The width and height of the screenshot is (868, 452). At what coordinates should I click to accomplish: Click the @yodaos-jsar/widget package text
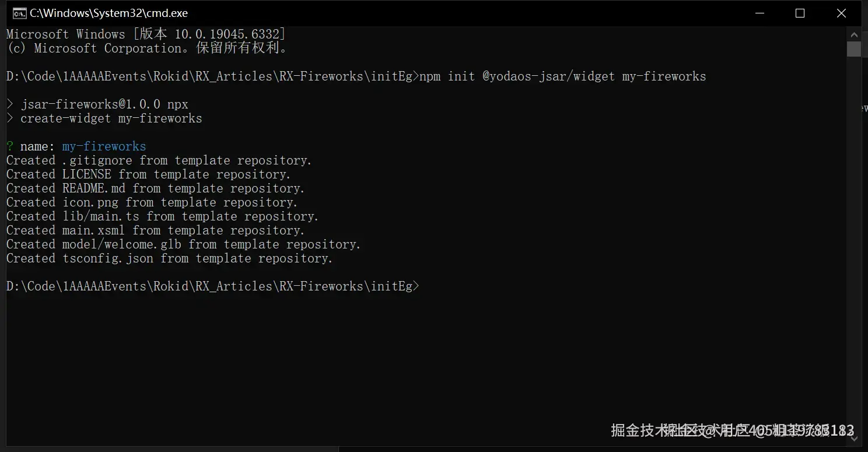click(548, 76)
